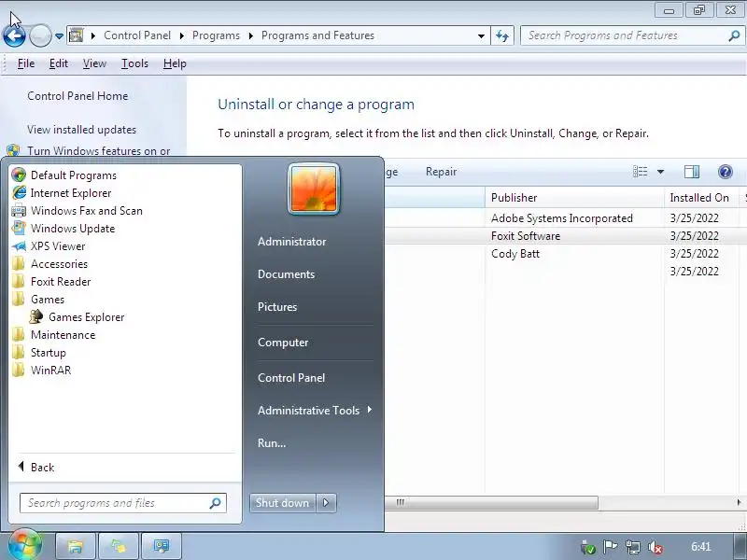Open the File menu
The width and height of the screenshot is (747, 560).
(26, 63)
